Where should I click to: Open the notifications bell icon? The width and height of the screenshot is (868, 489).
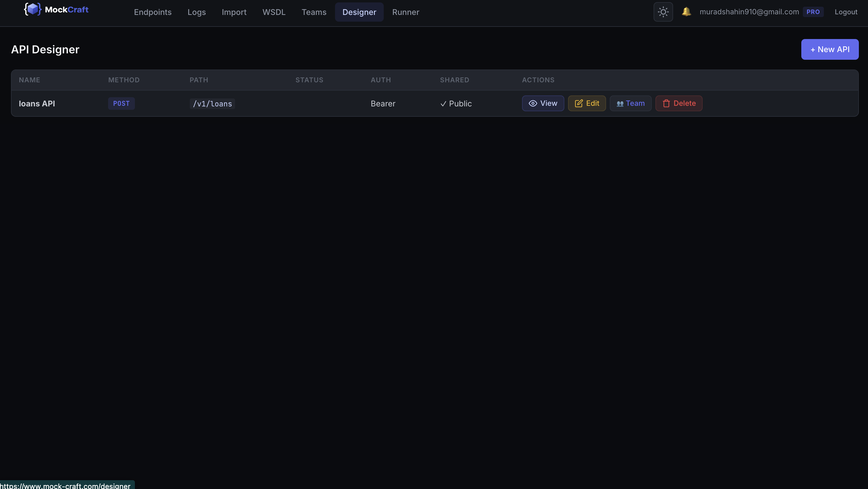(686, 12)
